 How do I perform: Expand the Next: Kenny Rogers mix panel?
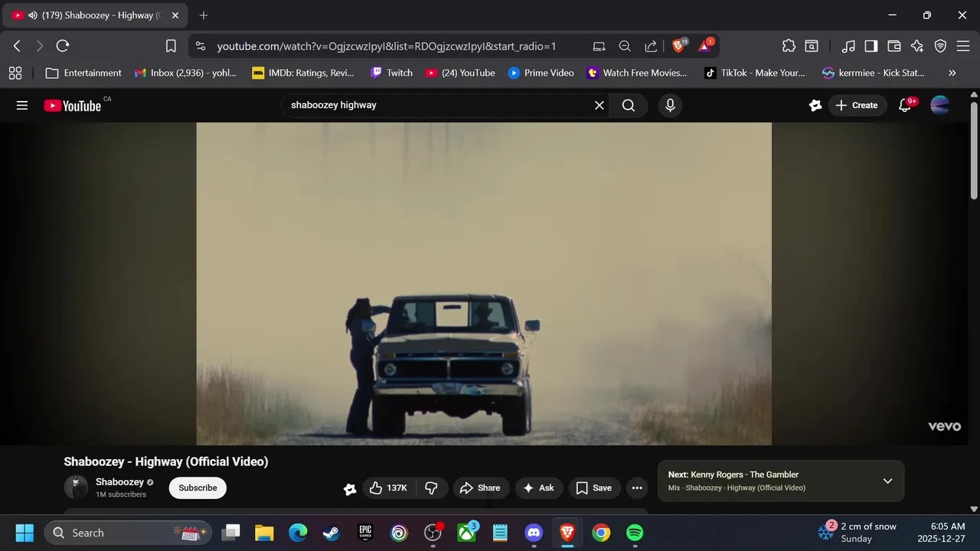[887, 481]
